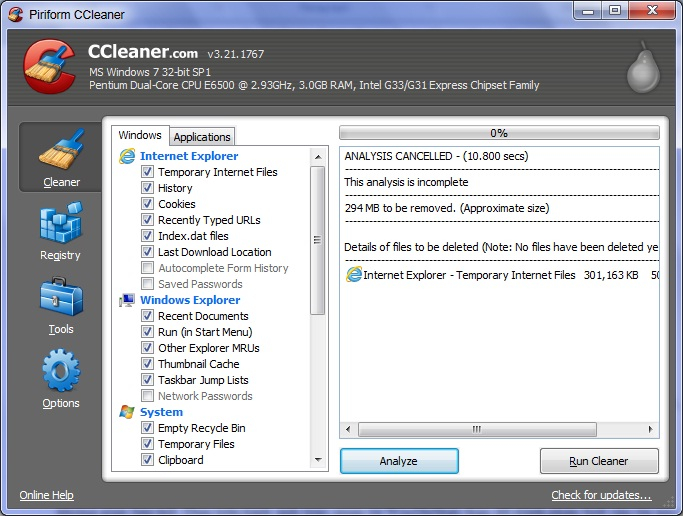Click Check for updates link
This screenshot has width=683, height=516.
point(601,495)
